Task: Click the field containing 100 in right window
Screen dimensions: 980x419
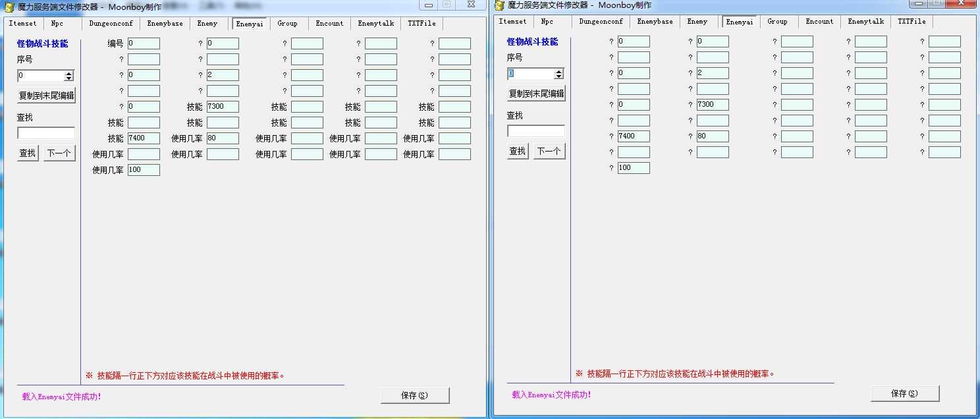Action: click(x=634, y=168)
